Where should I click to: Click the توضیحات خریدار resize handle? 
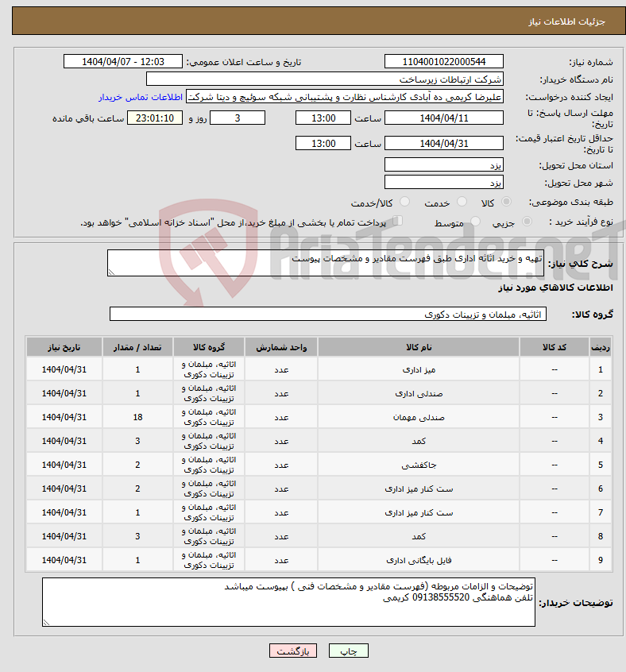tap(46, 623)
